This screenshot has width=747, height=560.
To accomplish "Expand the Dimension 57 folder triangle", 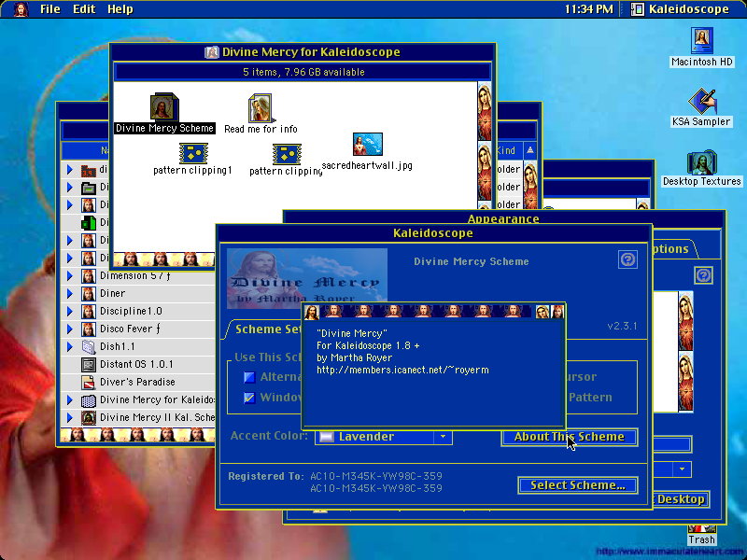I will [70, 275].
